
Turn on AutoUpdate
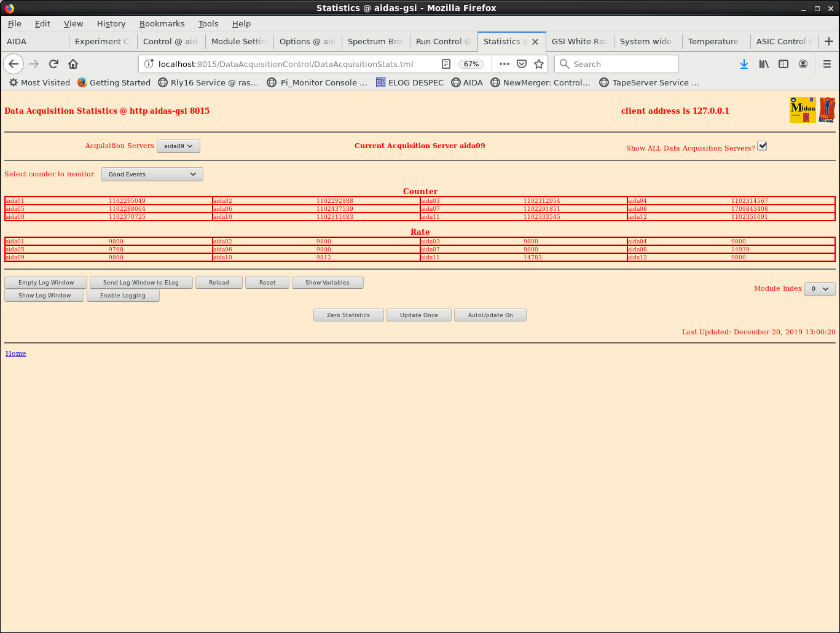490,315
